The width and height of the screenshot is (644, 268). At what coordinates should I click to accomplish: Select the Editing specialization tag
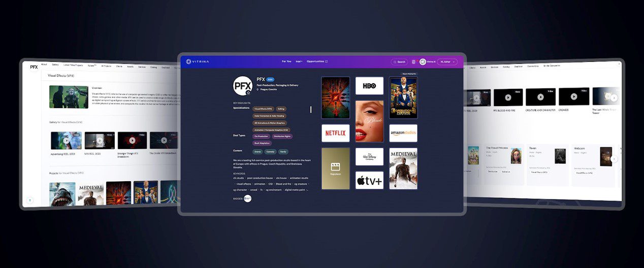tap(281, 109)
